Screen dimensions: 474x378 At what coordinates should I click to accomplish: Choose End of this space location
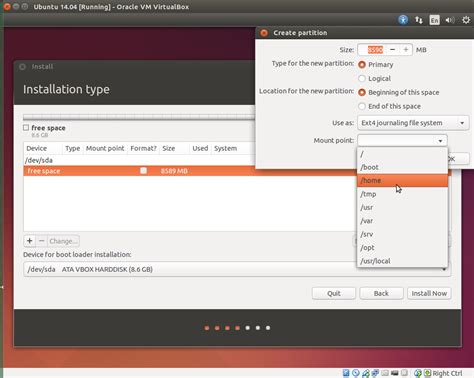pyautogui.click(x=362, y=106)
